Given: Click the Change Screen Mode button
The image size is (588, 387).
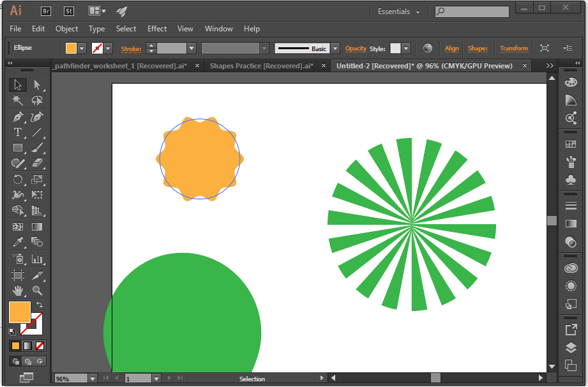Looking at the screenshot, I should pos(26,377).
